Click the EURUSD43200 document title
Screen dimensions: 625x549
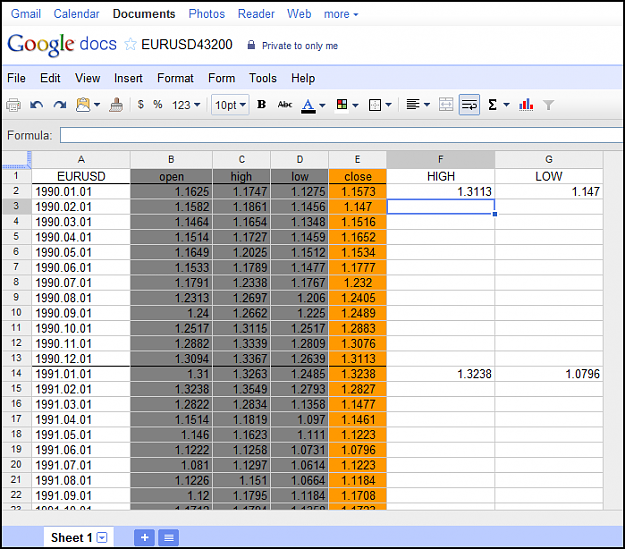[x=187, y=44]
